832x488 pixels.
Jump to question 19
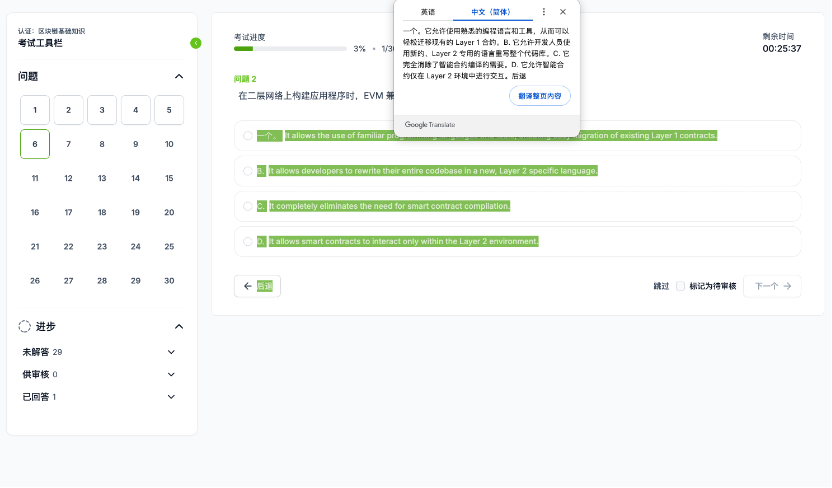click(135, 213)
